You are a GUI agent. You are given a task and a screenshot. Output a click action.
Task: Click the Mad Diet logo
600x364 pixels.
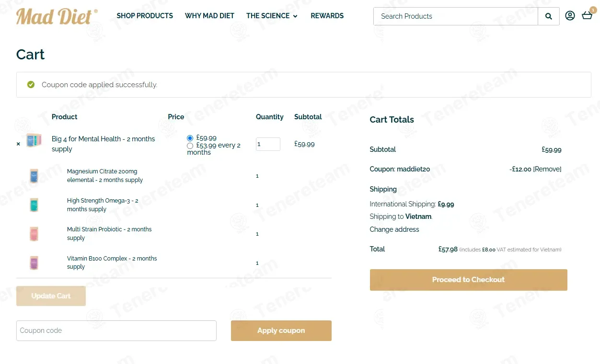(x=57, y=16)
